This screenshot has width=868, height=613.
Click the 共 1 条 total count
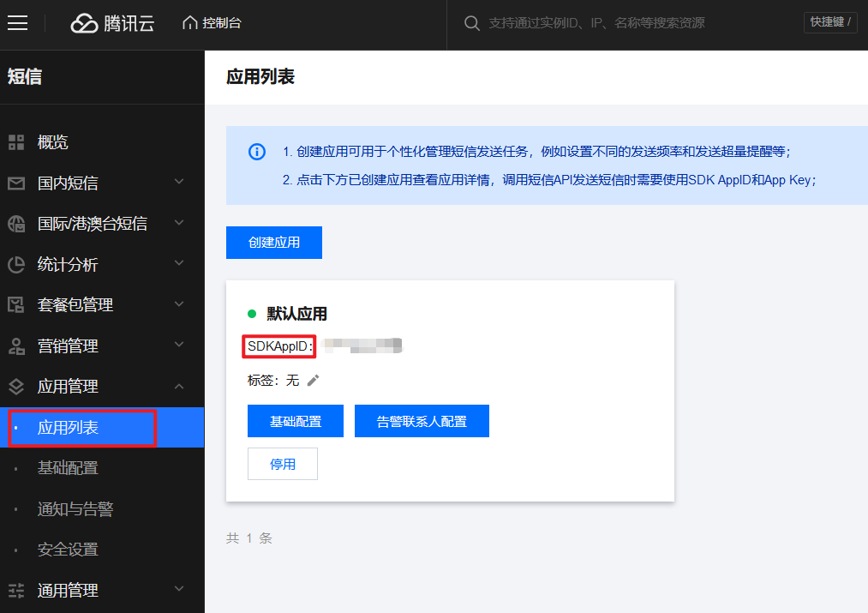tap(249, 538)
